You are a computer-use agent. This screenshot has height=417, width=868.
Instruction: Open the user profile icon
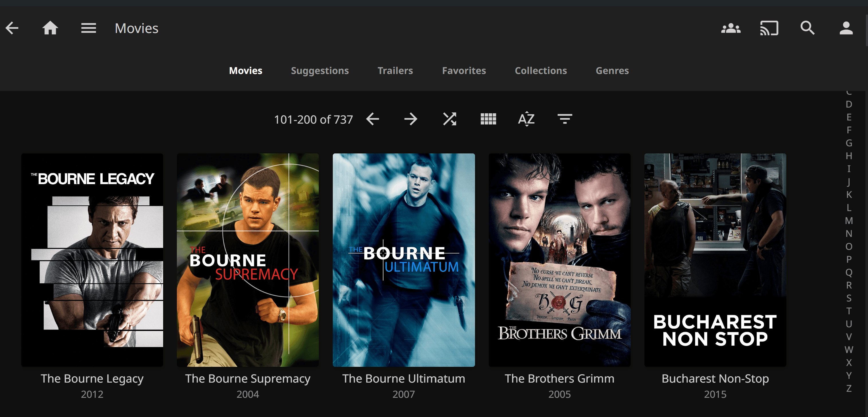pos(846,28)
